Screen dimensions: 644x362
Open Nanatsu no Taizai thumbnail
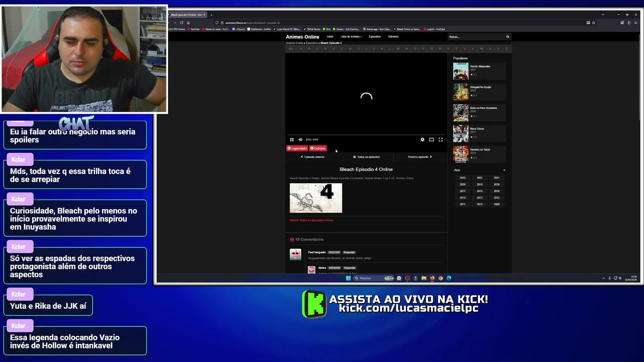[x=460, y=154]
